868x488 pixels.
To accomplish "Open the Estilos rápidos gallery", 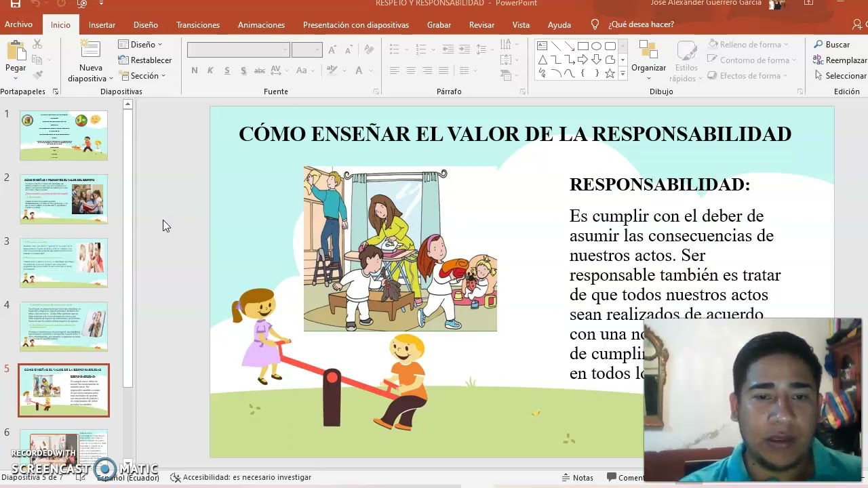I will tap(686, 61).
